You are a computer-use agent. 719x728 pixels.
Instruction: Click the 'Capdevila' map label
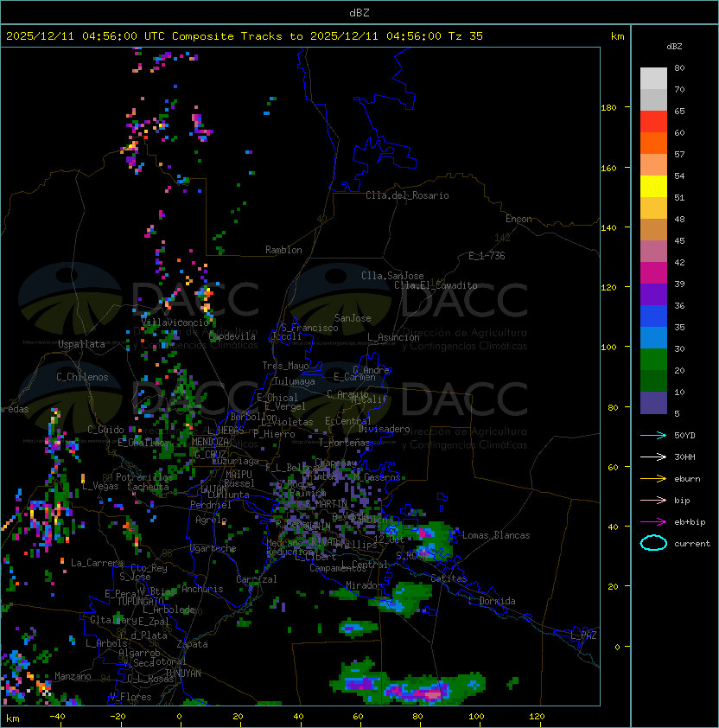232,336
